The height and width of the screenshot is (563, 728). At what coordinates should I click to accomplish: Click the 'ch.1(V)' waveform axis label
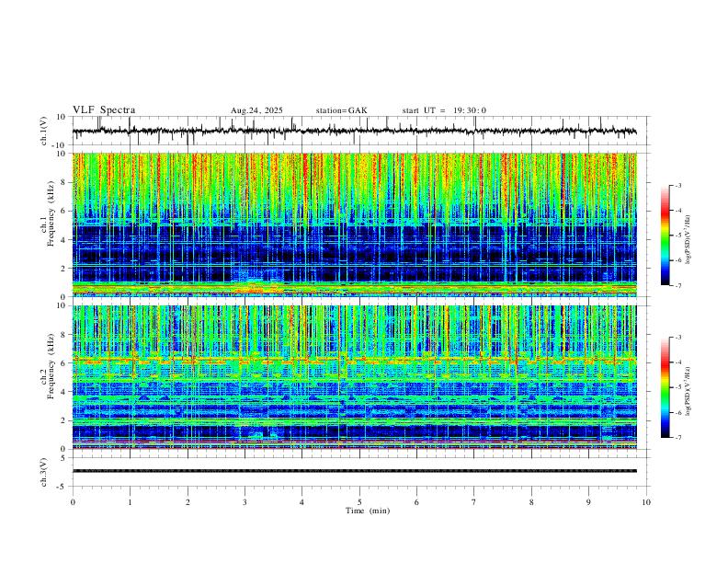tap(44, 131)
